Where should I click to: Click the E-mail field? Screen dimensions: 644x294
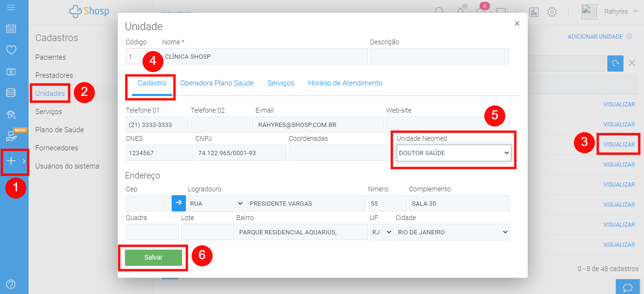pos(320,125)
